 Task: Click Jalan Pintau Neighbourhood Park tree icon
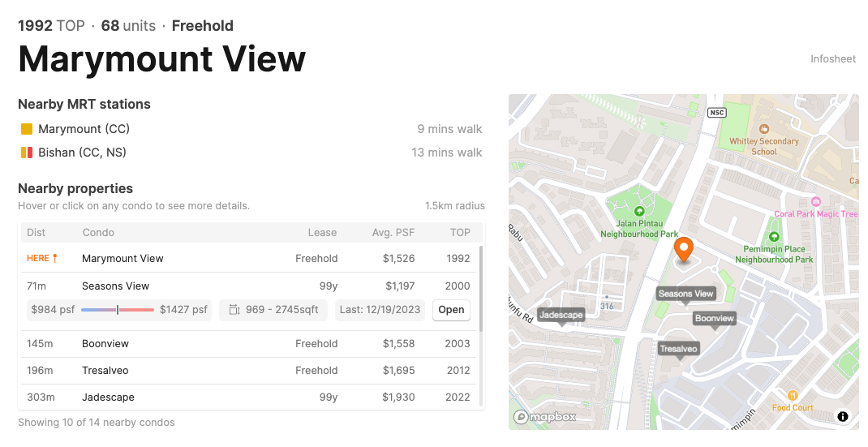[638, 211]
